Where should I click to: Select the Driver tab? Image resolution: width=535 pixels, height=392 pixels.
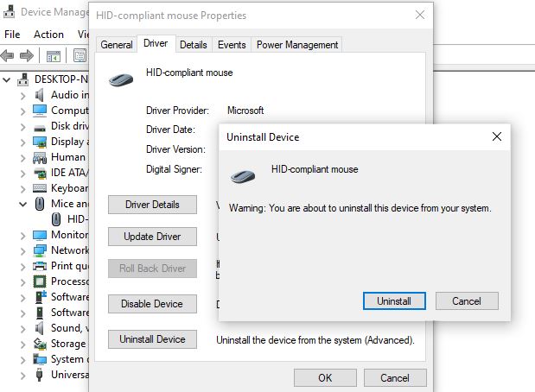coord(156,44)
